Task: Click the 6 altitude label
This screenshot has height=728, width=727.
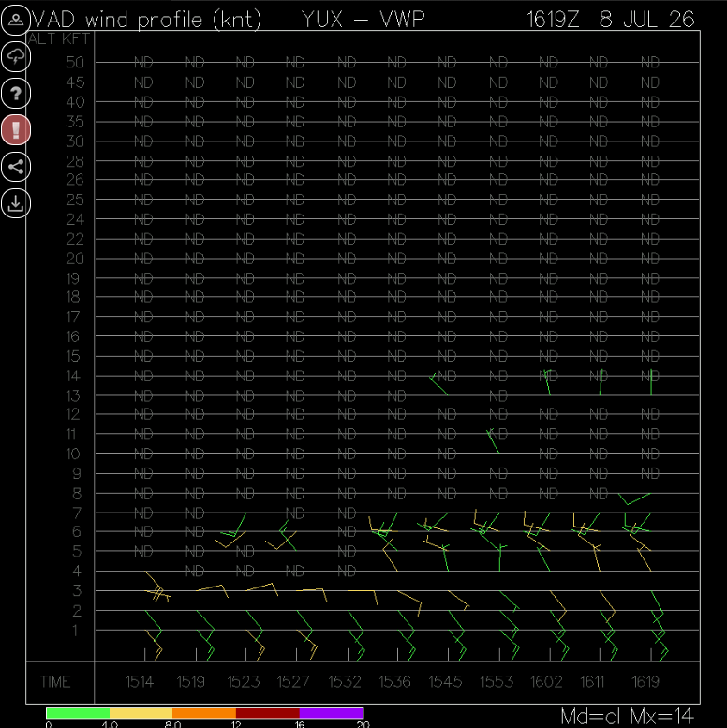Action: (x=77, y=531)
